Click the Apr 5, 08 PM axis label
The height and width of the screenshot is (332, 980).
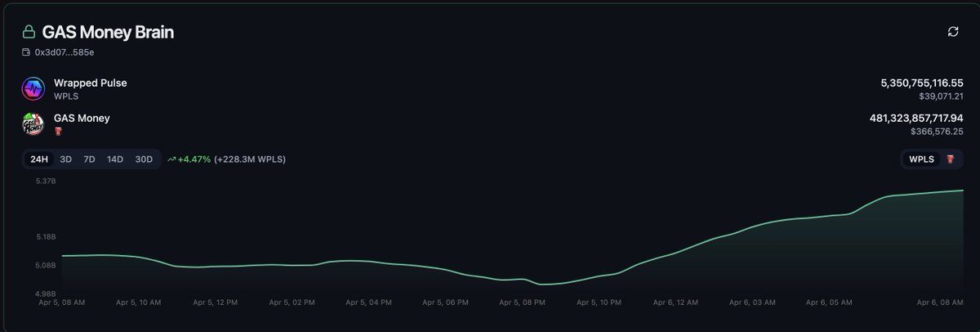pyautogui.click(x=522, y=303)
